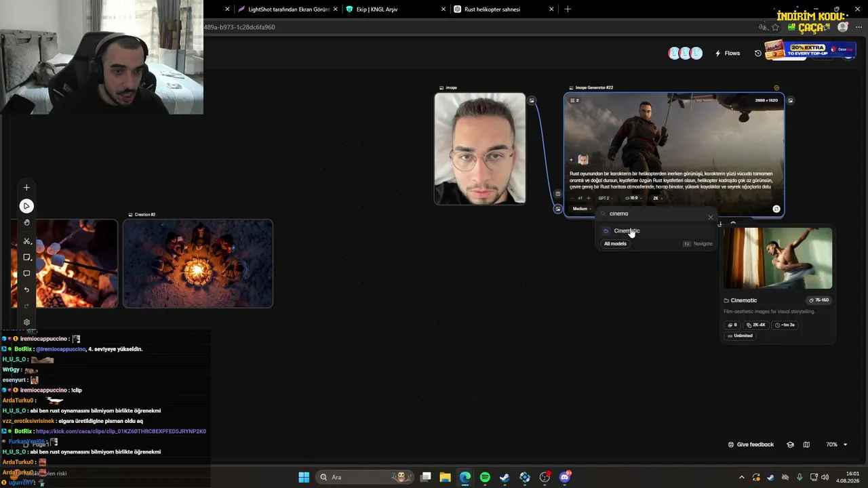Redo the canvas action
Viewport: 868px width, 488px height.
click(x=26, y=306)
